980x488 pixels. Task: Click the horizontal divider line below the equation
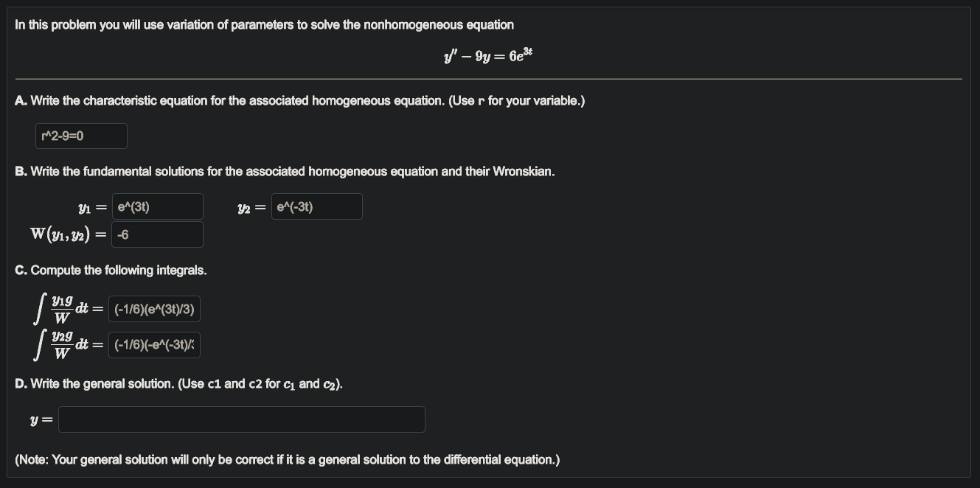pyautogui.click(x=489, y=77)
